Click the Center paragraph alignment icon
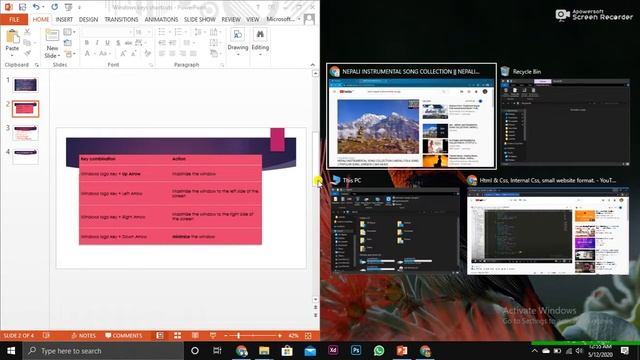 pyautogui.click(x=173, y=53)
